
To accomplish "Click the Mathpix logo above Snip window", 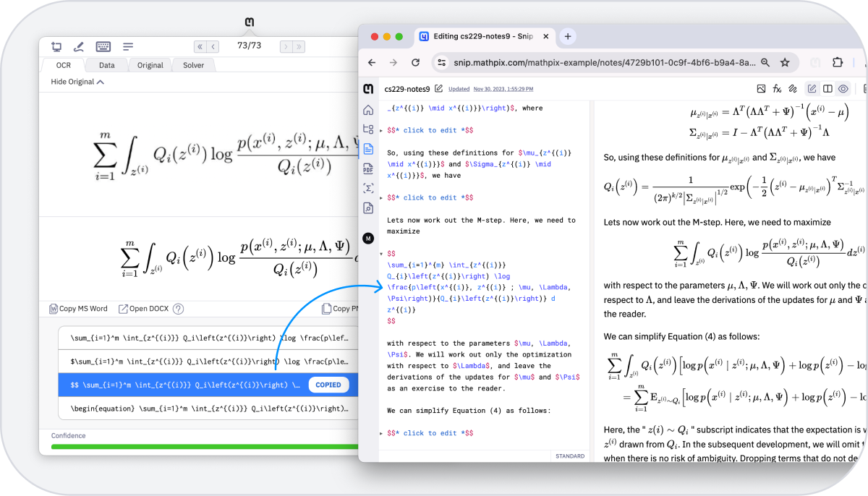I will click(x=250, y=23).
